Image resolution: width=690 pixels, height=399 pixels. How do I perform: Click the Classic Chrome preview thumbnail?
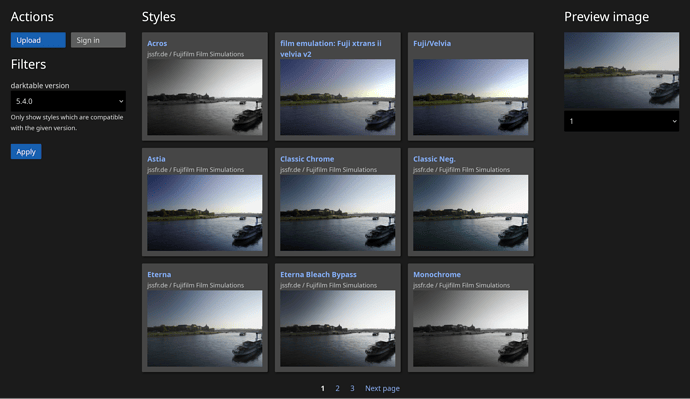click(338, 213)
